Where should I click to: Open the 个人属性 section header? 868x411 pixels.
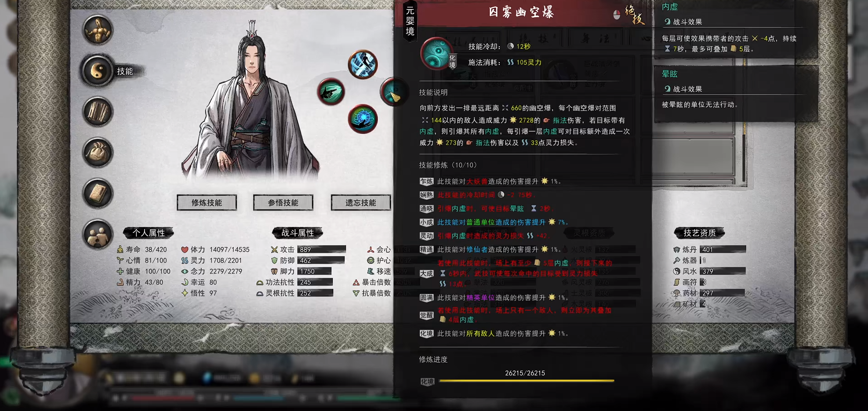coord(149,233)
